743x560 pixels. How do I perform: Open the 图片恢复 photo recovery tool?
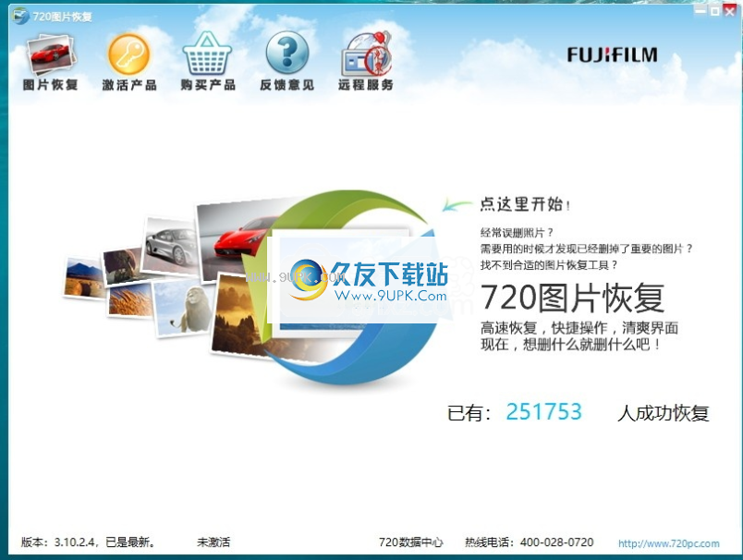pos(50,63)
